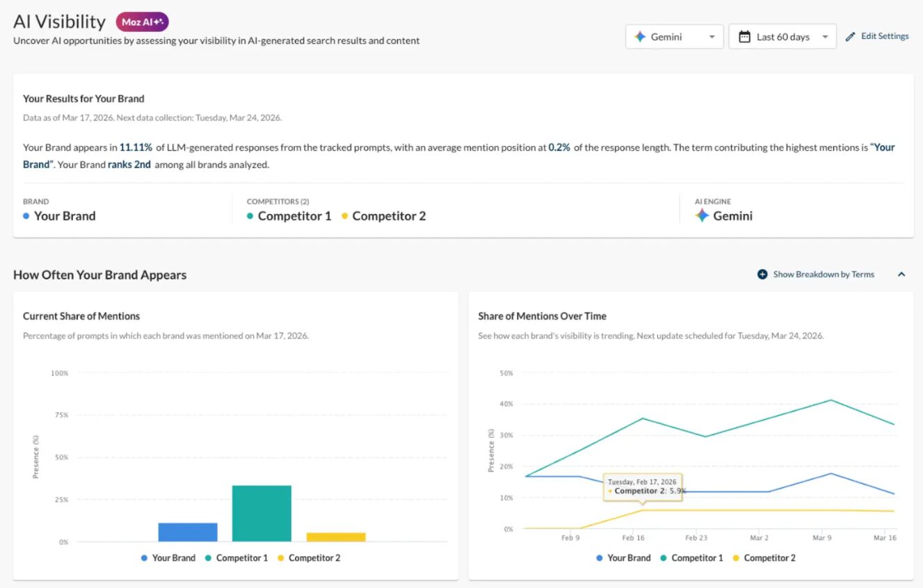Click the Gemini icon under AI Engine
923x588 pixels.
(x=702, y=216)
